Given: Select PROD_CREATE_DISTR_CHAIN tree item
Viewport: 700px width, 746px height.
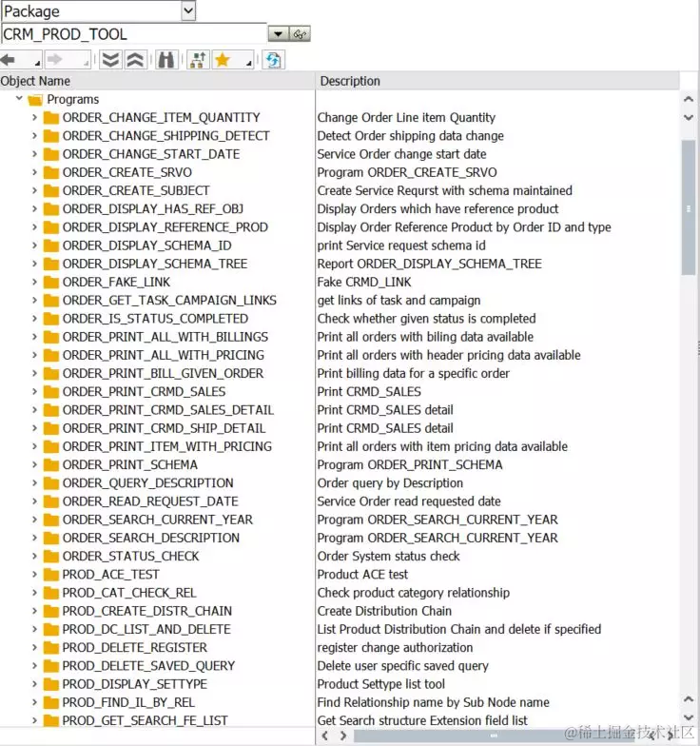Looking at the screenshot, I should click(x=146, y=611).
